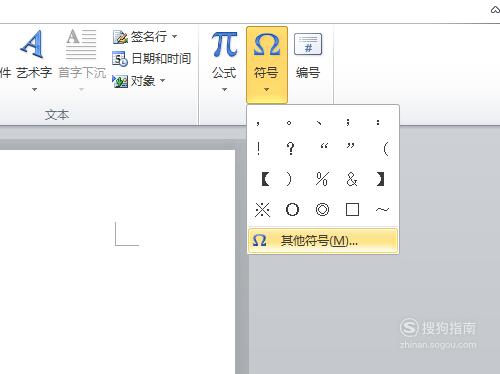Insert the semicolon symbol

(348, 122)
